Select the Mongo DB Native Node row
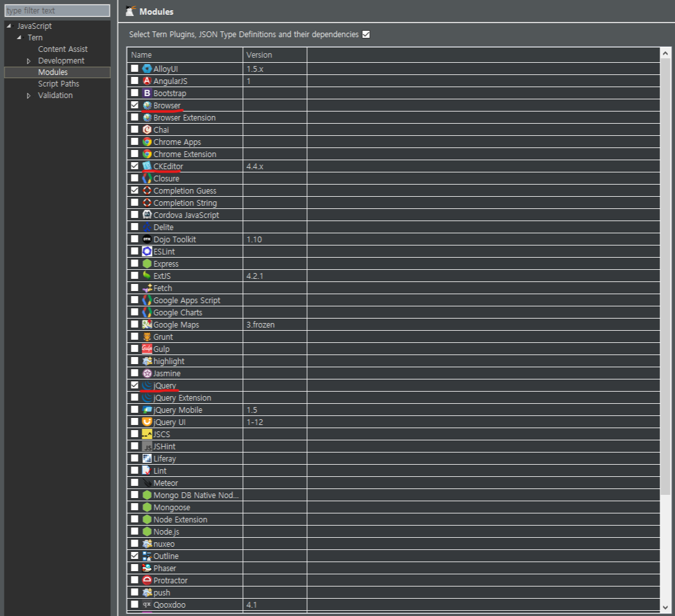 (393, 495)
